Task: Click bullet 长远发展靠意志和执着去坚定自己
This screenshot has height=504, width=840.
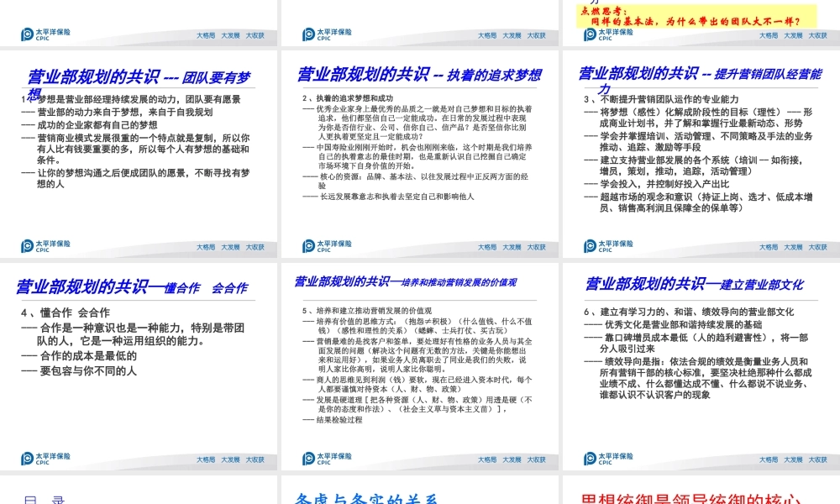Action: [x=388, y=197]
